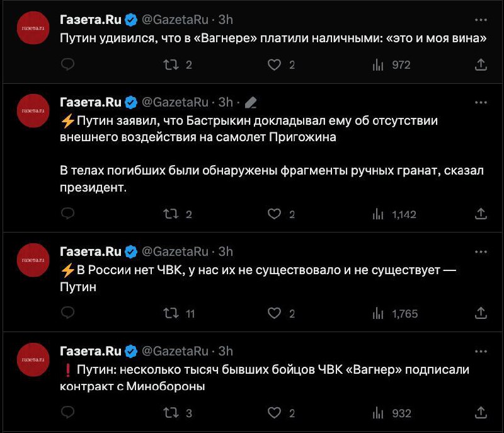Open the 3h timestamp of the no-PMC tweet
This screenshot has height=433, width=504.
[226, 251]
